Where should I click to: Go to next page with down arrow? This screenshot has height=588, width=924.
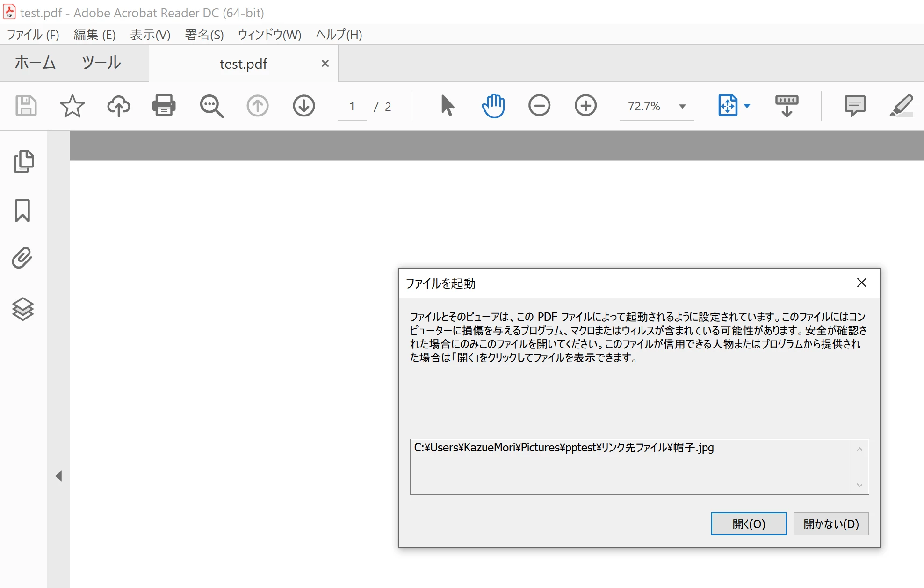click(304, 106)
